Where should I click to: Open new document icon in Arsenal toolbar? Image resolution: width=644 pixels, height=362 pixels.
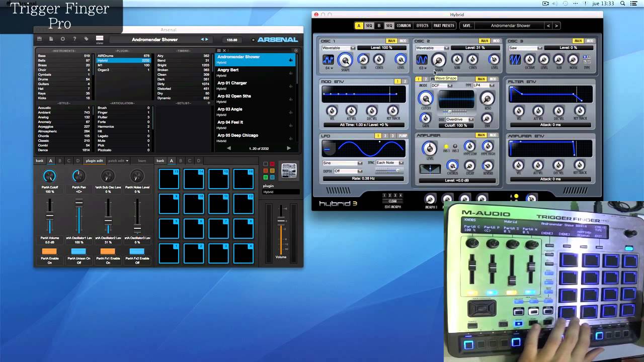(x=51, y=39)
